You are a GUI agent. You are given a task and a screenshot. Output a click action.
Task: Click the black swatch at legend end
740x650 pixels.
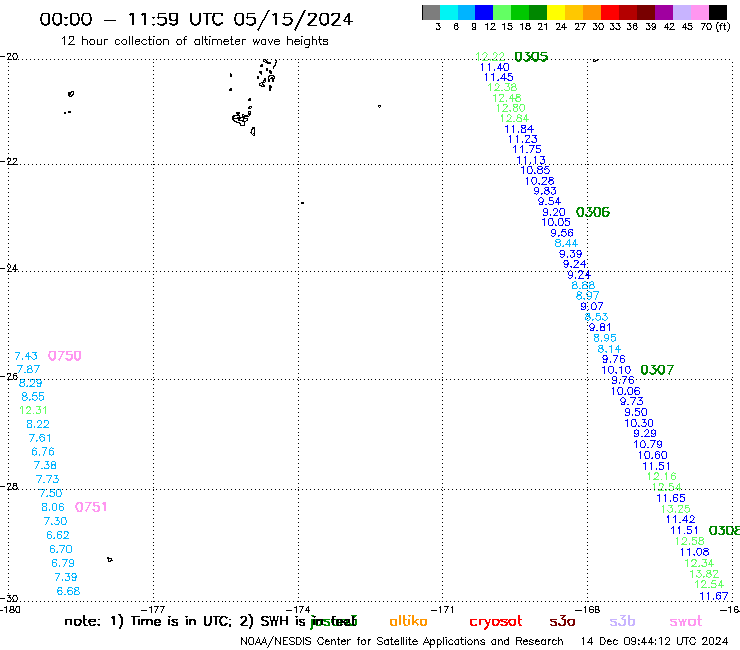tap(717, 12)
